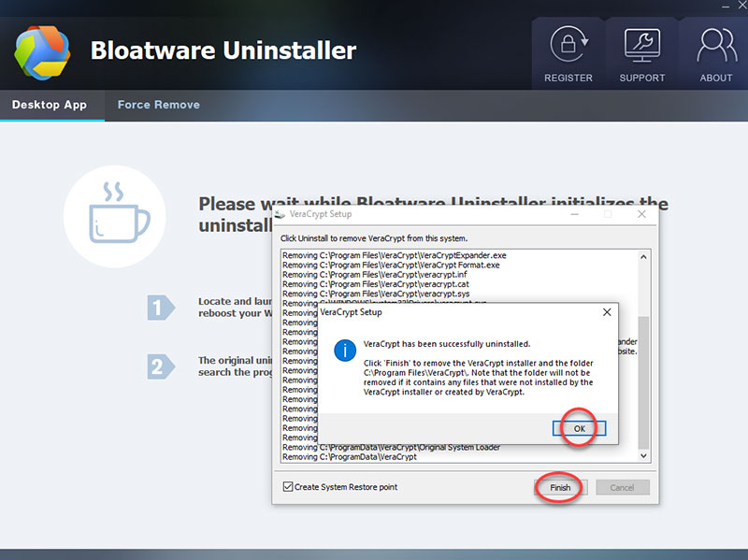Select the VeraCryptExpander.exe log line
Screen dimensions: 748x560
pyautogui.click(x=395, y=255)
